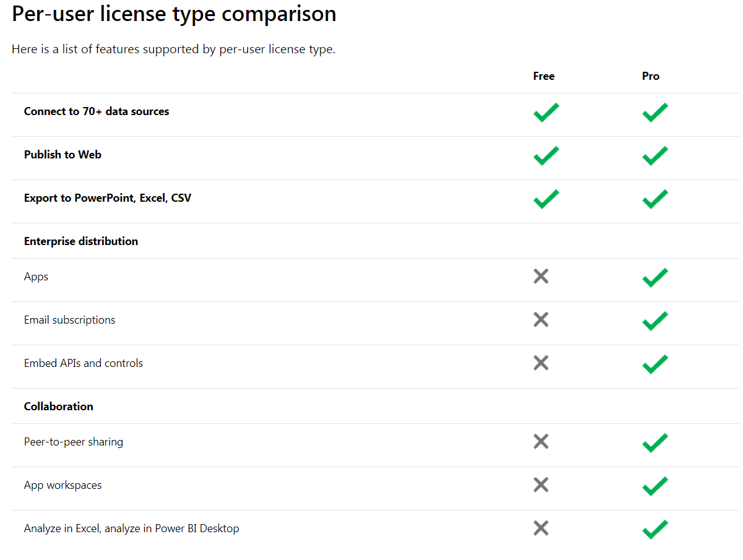
Task: Open the Embed APIs and controls link
Action: (83, 363)
